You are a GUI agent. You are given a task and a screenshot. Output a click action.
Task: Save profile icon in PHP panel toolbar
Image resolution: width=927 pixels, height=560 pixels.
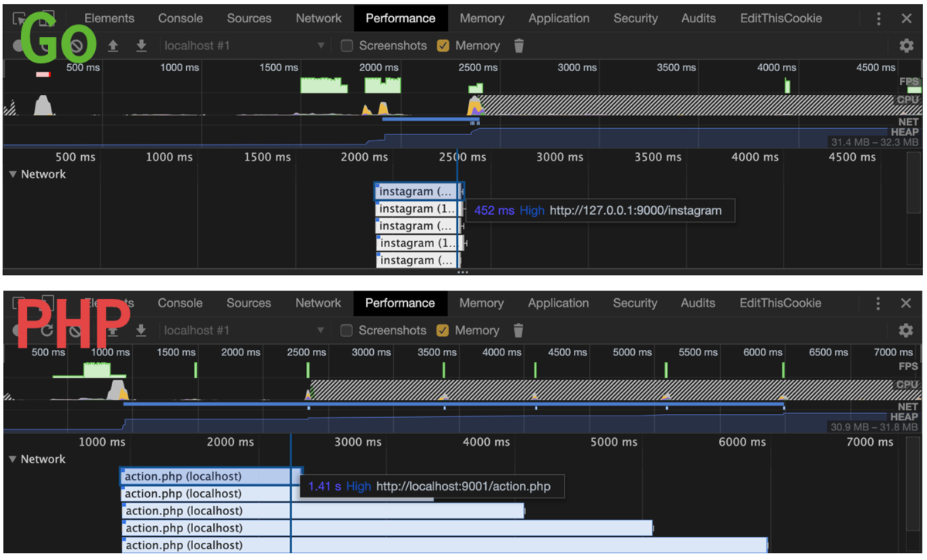click(x=141, y=331)
